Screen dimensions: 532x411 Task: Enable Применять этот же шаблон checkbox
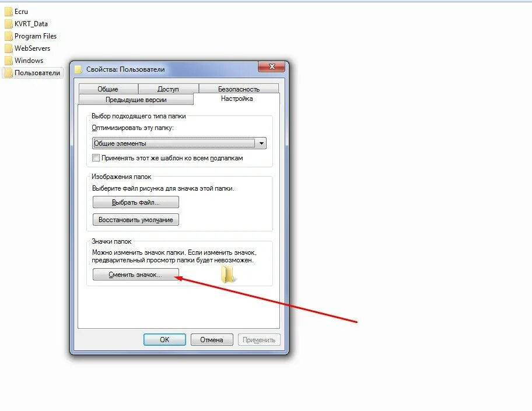tap(96, 158)
